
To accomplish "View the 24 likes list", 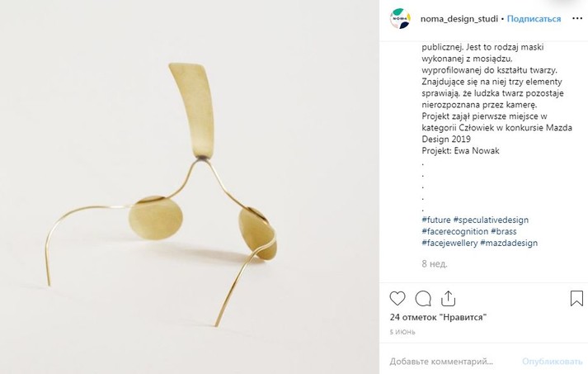I will (438, 317).
